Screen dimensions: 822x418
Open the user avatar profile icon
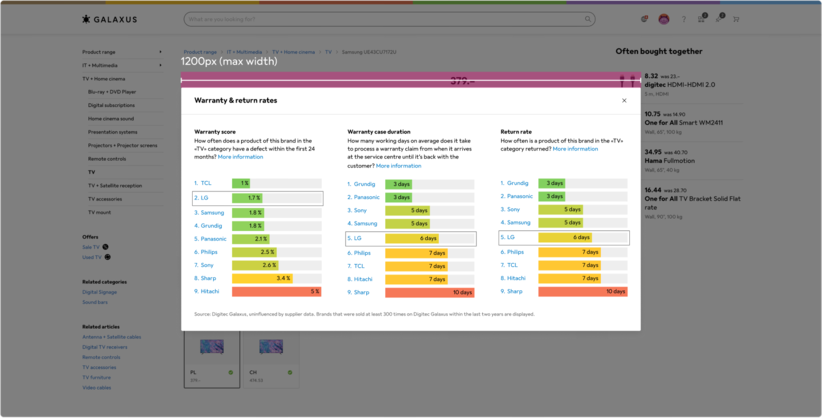[663, 19]
